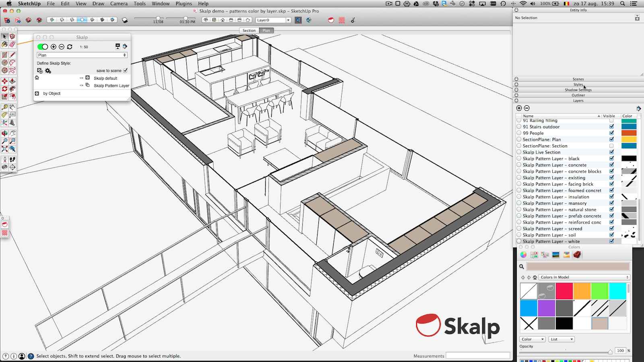Click into the Measurements input box
This screenshot has width=644, height=362.
tap(478, 356)
